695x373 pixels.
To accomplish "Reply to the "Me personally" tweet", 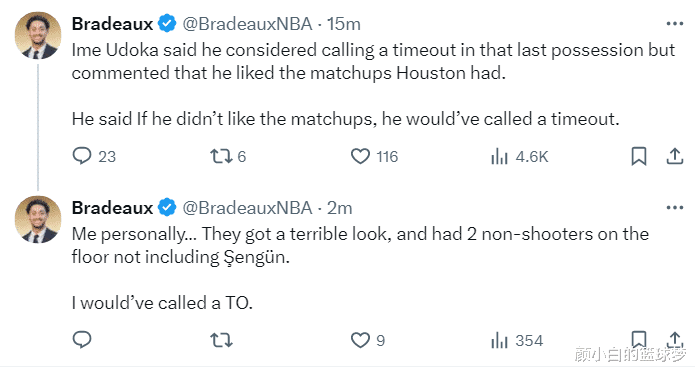I will (x=82, y=340).
